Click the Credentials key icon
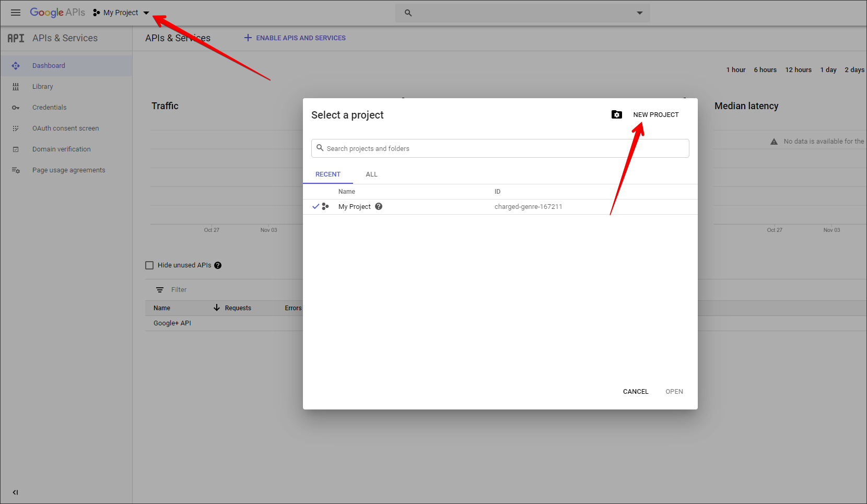 [x=16, y=108]
